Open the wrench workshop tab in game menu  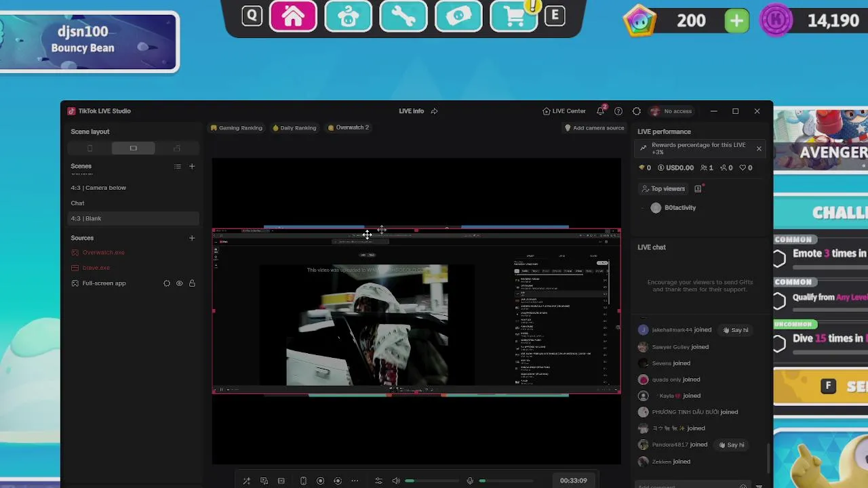pos(403,16)
